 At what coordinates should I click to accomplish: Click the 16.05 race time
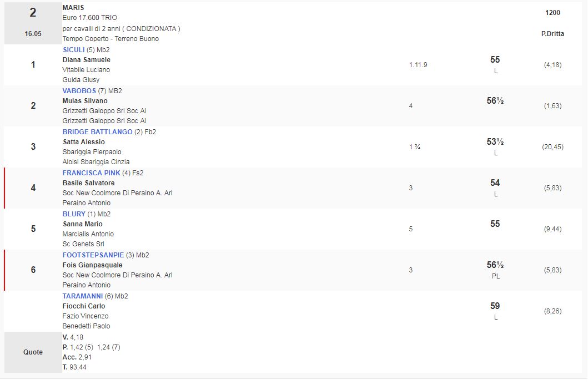[33, 34]
